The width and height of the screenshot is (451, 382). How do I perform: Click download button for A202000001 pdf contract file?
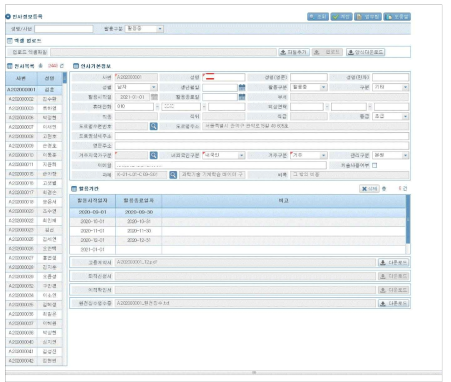(393, 263)
